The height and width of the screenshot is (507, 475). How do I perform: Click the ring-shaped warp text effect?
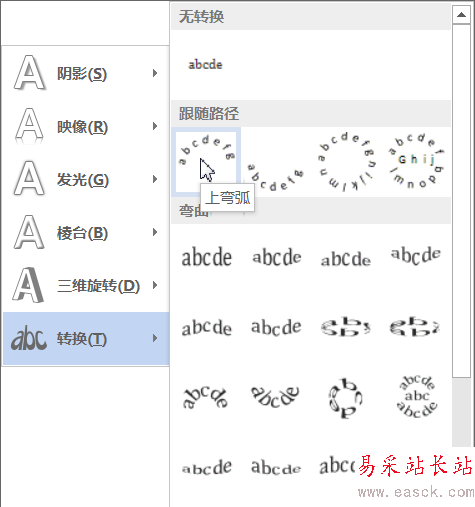point(346,397)
